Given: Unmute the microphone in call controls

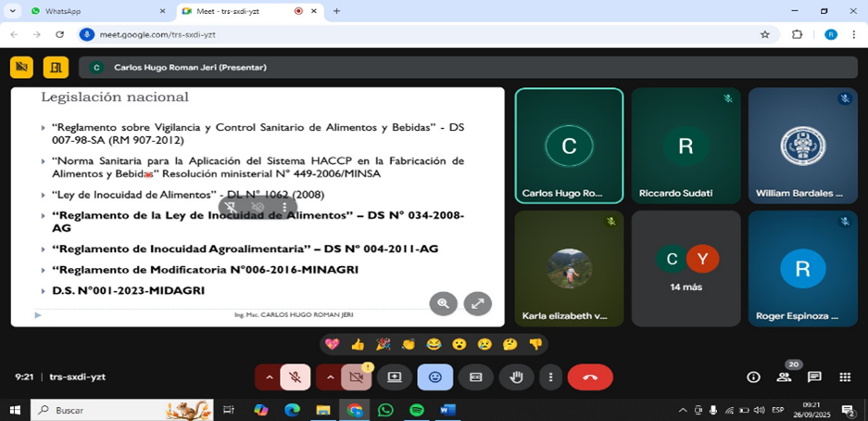Looking at the screenshot, I should click(296, 377).
